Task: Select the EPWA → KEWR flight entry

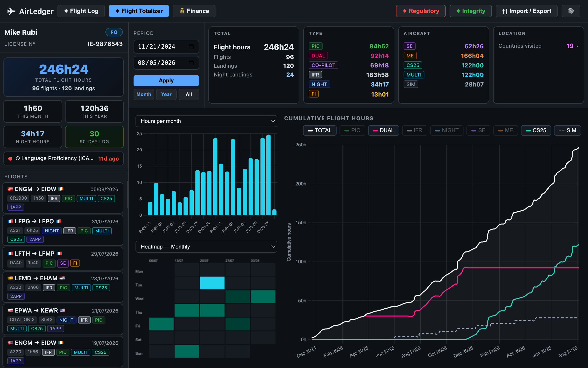Action: point(63,319)
